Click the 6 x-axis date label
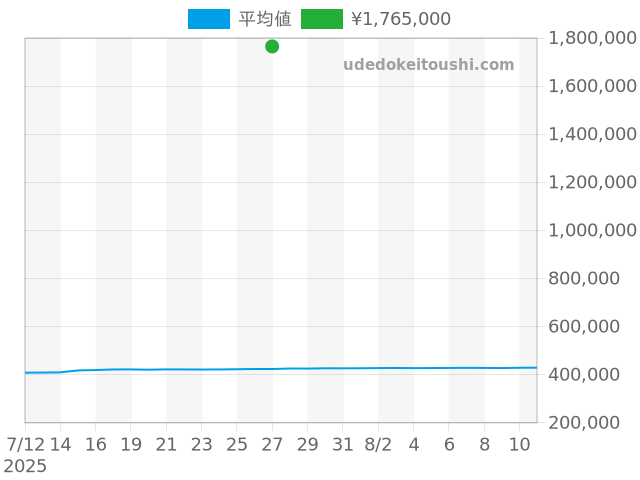This screenshot has width=640, height=480. point(449,444)
